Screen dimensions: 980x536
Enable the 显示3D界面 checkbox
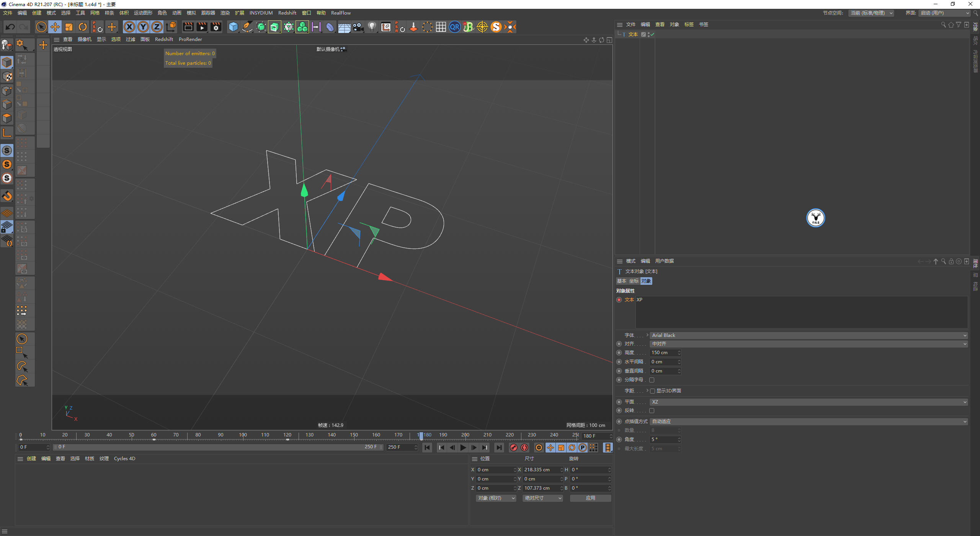click(x=653, y=391)
